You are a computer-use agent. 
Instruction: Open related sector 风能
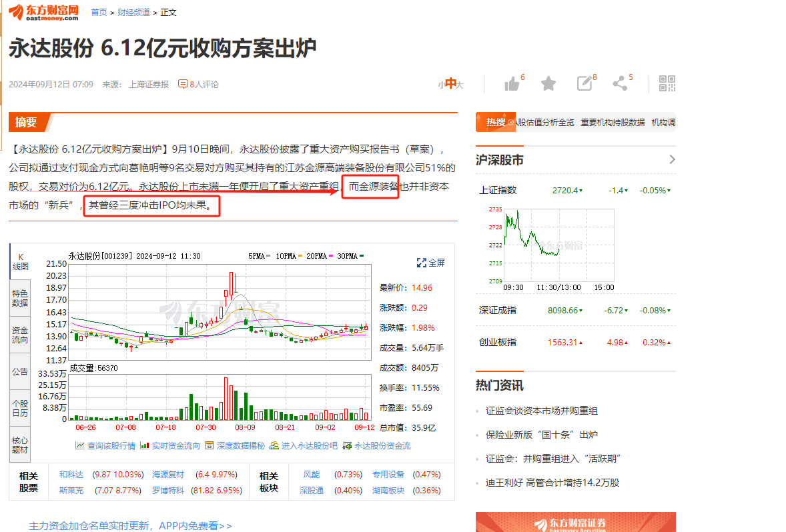[312, 475]
